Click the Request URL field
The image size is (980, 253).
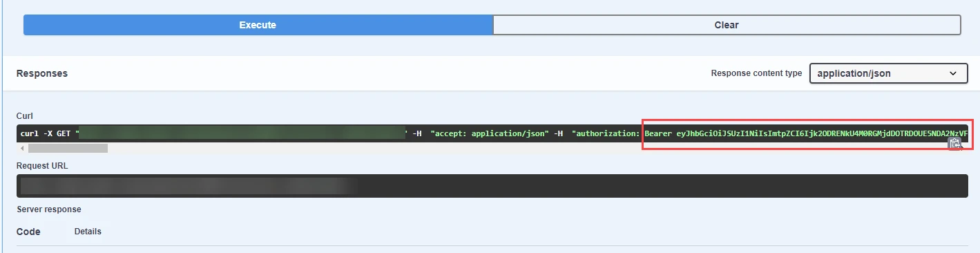(492, 186)
